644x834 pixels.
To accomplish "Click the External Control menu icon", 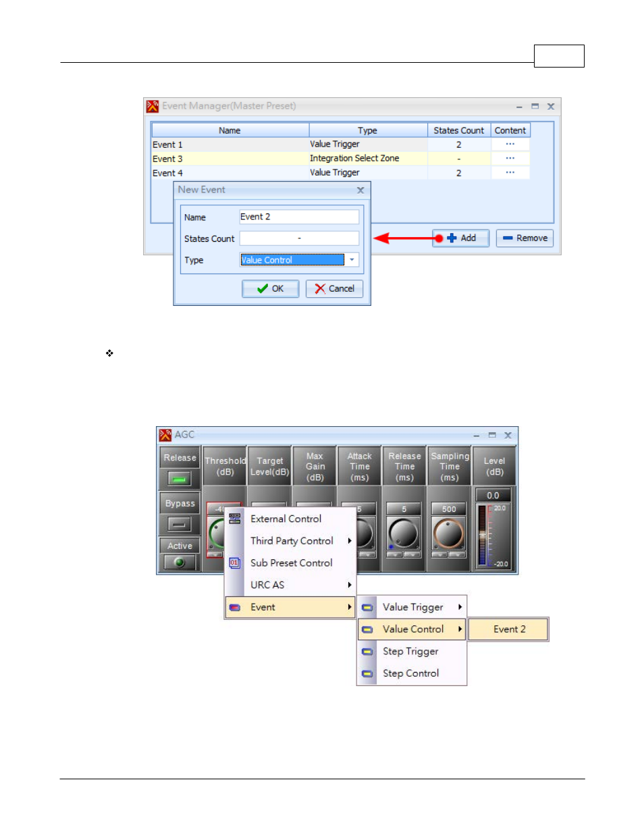I will [x=235, y=519].
